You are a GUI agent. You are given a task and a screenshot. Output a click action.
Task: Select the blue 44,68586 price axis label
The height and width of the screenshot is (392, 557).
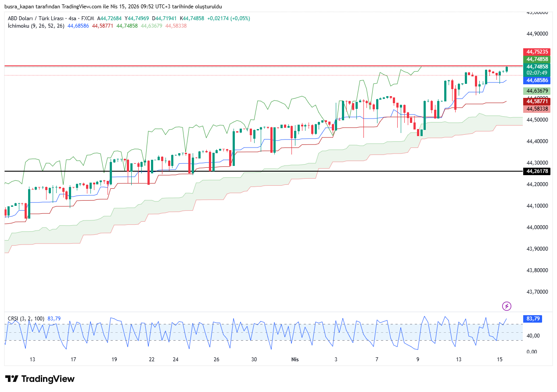537,80
